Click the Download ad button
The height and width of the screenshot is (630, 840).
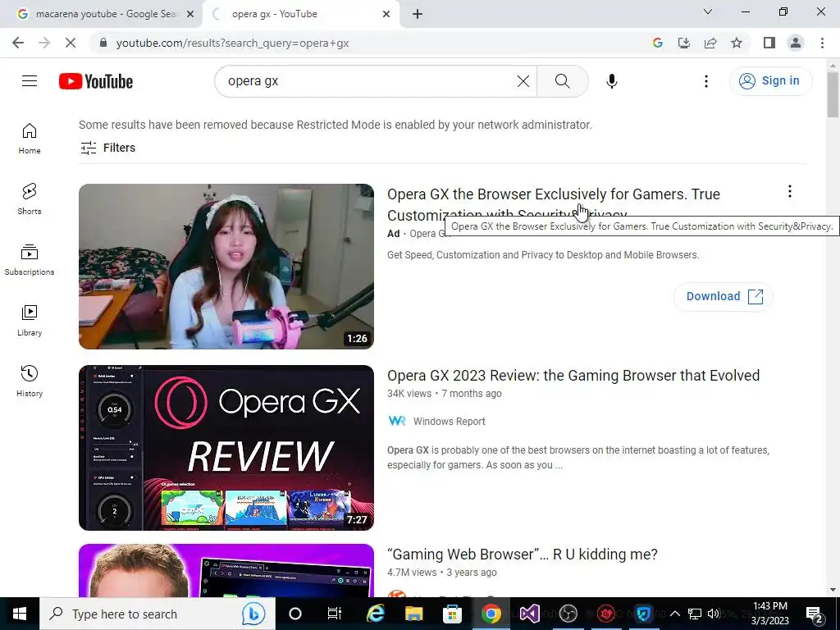(x=723, y=296)
